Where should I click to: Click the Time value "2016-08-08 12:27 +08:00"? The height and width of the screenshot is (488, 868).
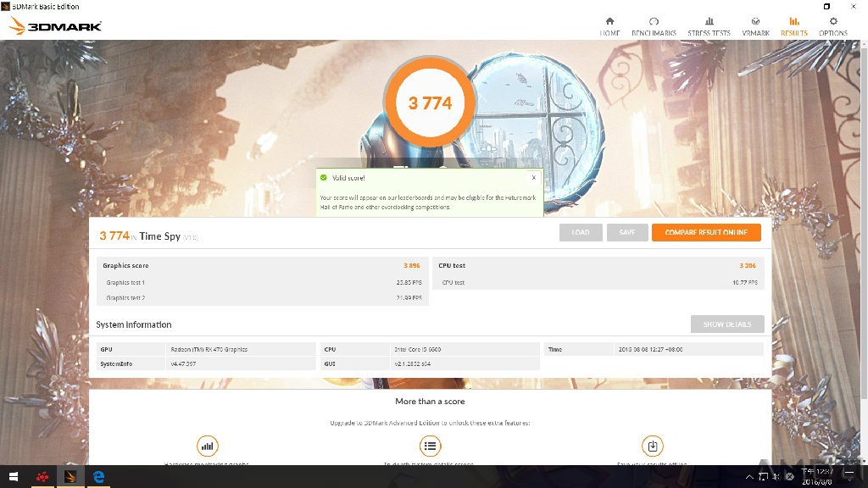pyautogui.click(x=650, y=349)
